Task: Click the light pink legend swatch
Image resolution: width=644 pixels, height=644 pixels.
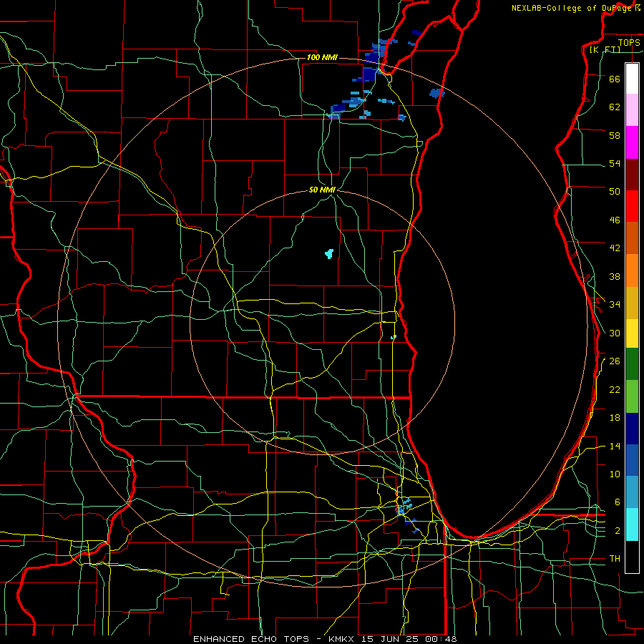Action: (x=632, y=110)
